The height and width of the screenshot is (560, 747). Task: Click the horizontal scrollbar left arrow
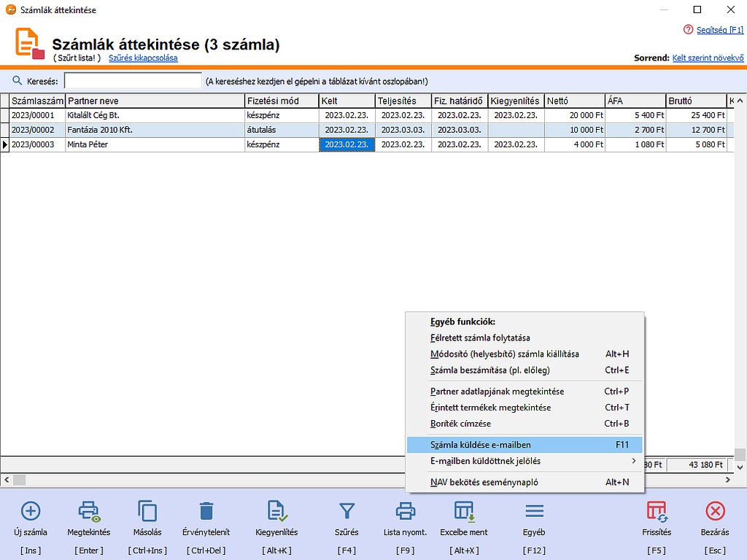[x=6, y=480]
